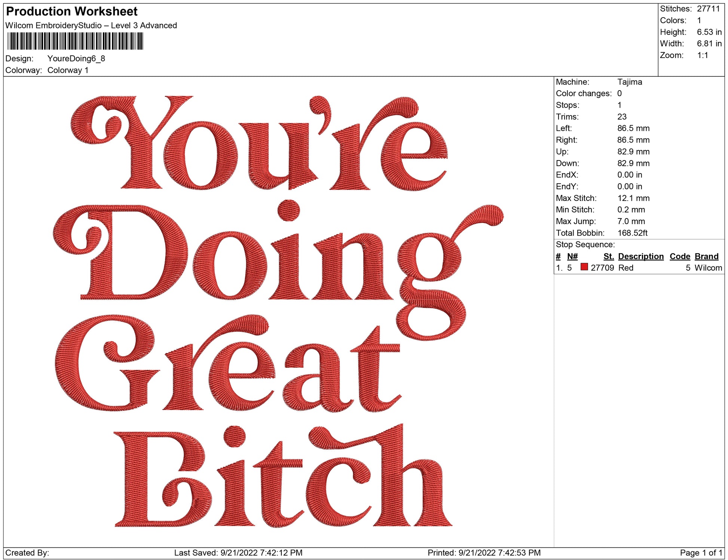The width and height of the screenshot is (728, 560).
Task: Click the Production Worksheet title
Action: tap(72, 12)
